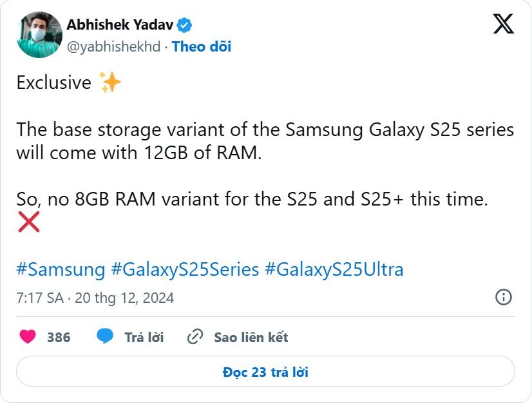Open the #Samsung hashtag
The height and width of the screenshot is (404, 532).
pos(61,269)
